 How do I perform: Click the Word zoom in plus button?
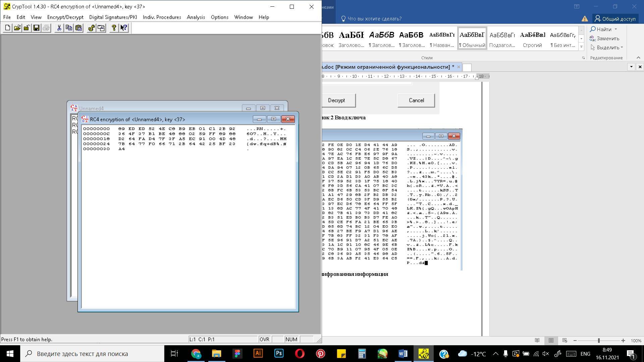point(623,341)
